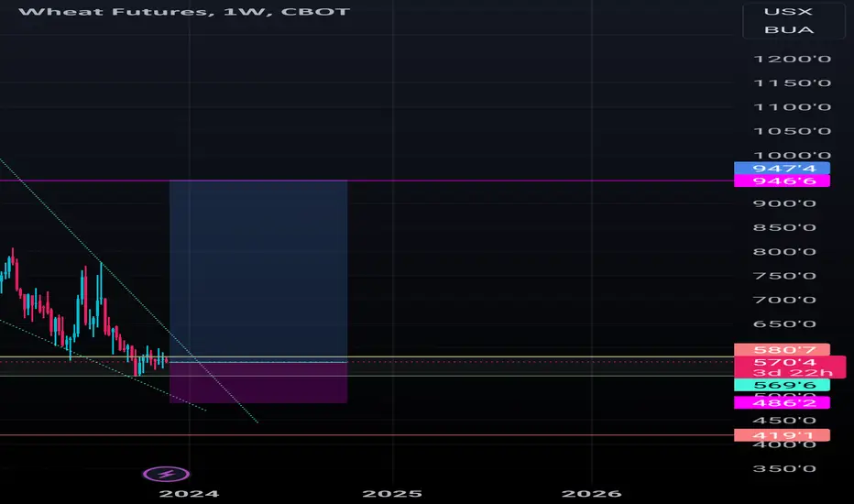The height and width of the screenshot is (504, 854).
Task: Open the USX BUA currency selector
Action: tap(788, 21)
